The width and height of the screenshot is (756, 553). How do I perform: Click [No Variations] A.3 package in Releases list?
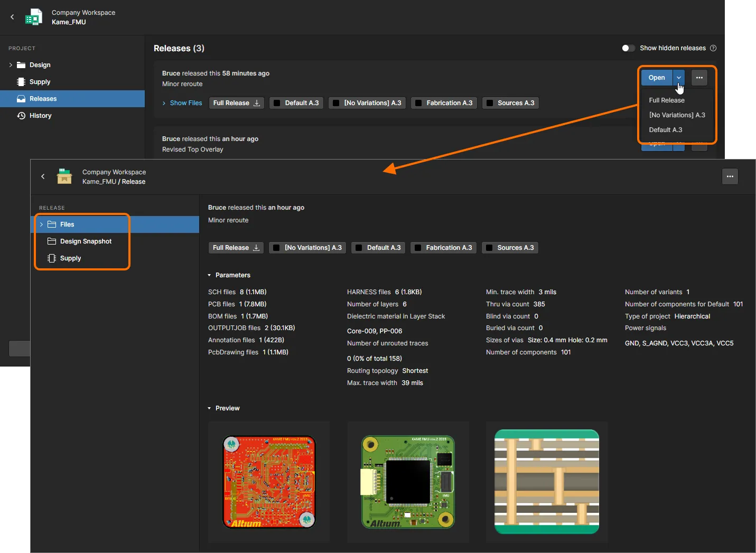coord(367,103)
